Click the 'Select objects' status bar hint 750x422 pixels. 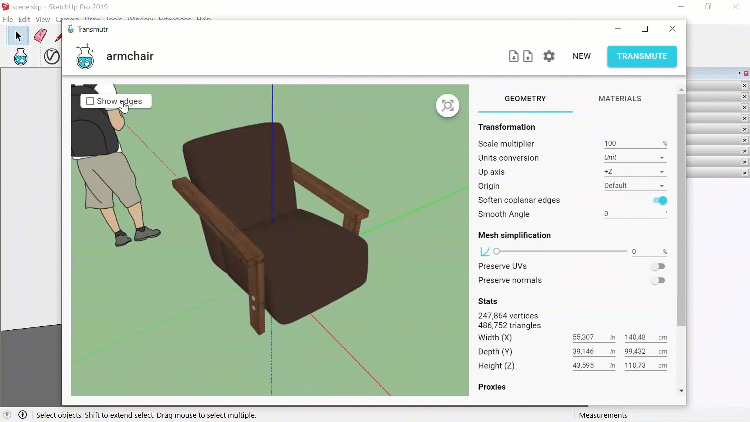coord(146,415)
